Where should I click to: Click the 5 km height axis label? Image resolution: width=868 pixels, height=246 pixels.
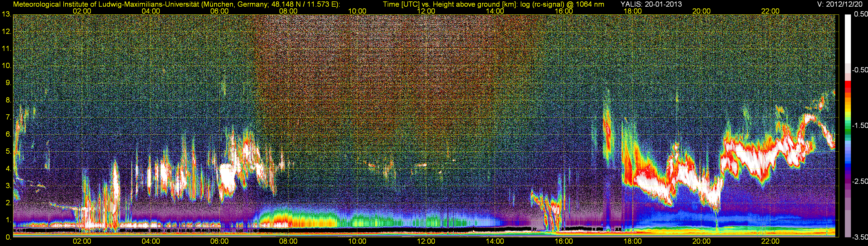point(8,152)
